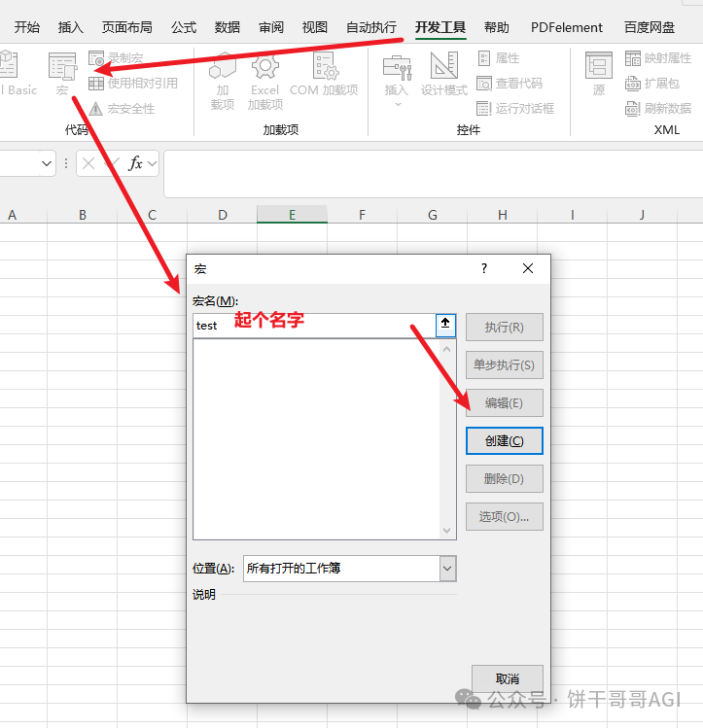
Task: Click 刷新数据 refresh data
Action: point(658,109)
